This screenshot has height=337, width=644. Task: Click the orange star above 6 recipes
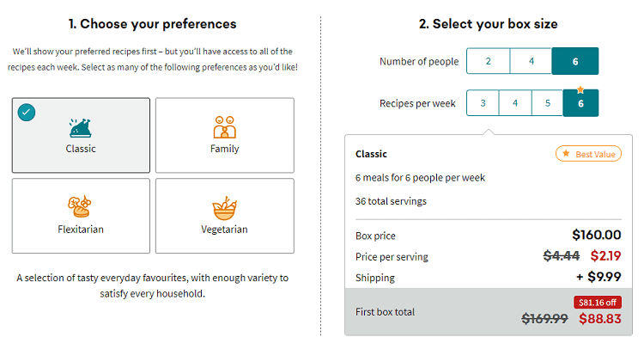(580, 89)
